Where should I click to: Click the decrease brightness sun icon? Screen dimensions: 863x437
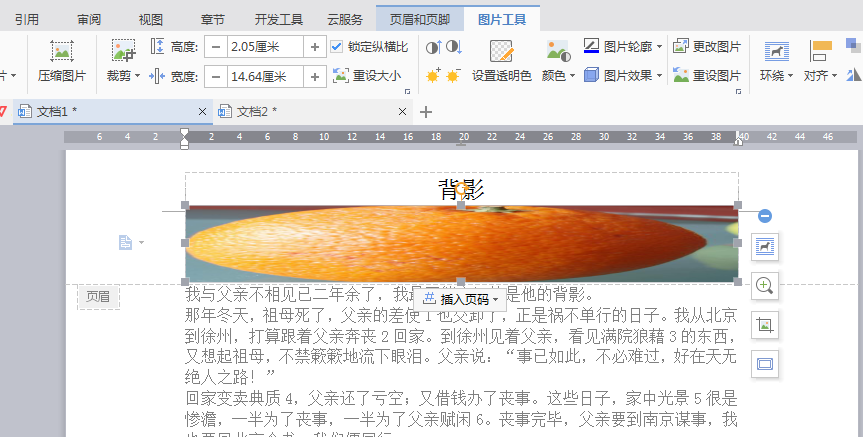point(453,75)
